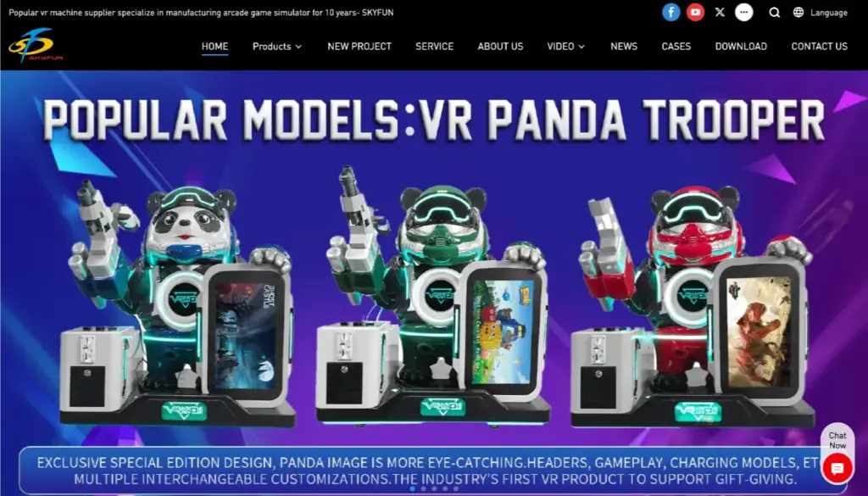Screen dimensions: 868x496
Task: Select the fifth carousel dot
Action: (456, 489)
